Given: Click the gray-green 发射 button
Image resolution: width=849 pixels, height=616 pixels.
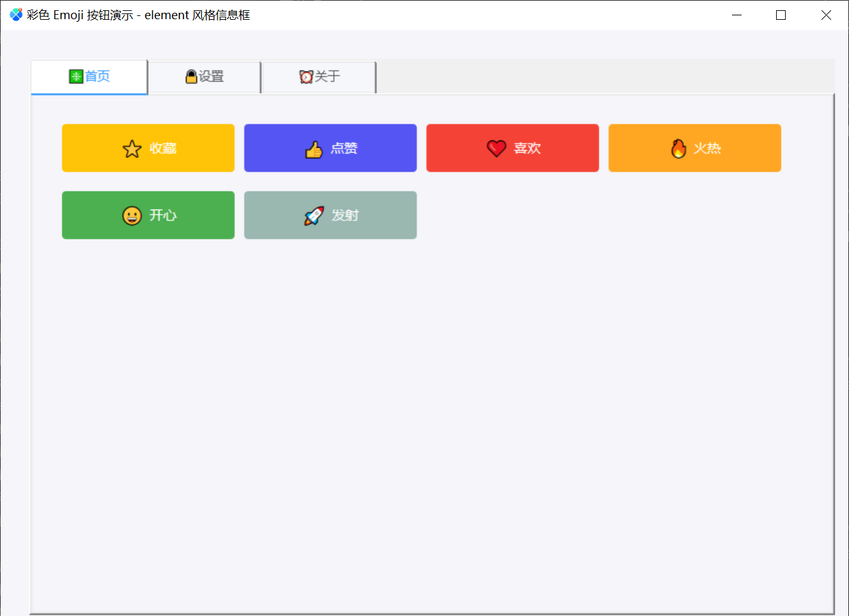Looking at the screenshot, I should [331, 215].
